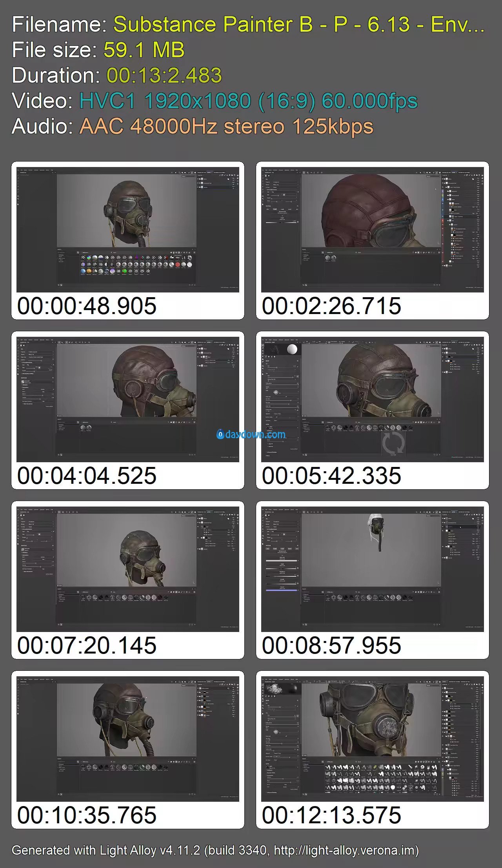The height and width of the screenshot is (868, 502).
Task: Click the 'File size:' label
Action: [55, 50]
